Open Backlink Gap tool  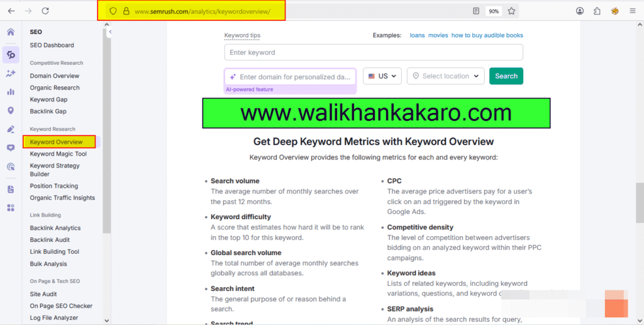pos(48,111)
